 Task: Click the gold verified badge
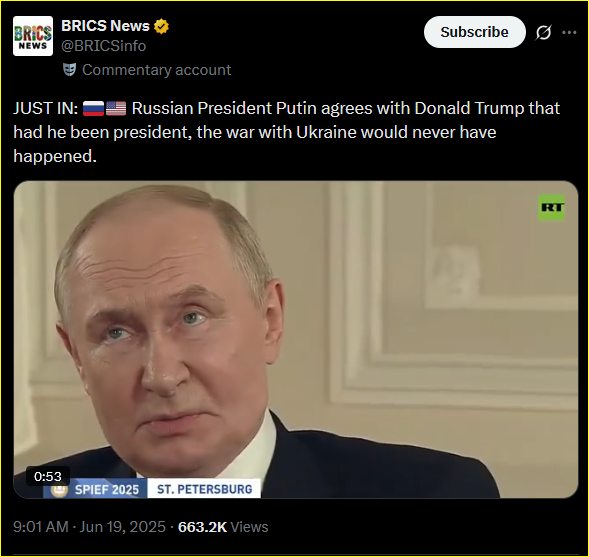coord(161,26)
